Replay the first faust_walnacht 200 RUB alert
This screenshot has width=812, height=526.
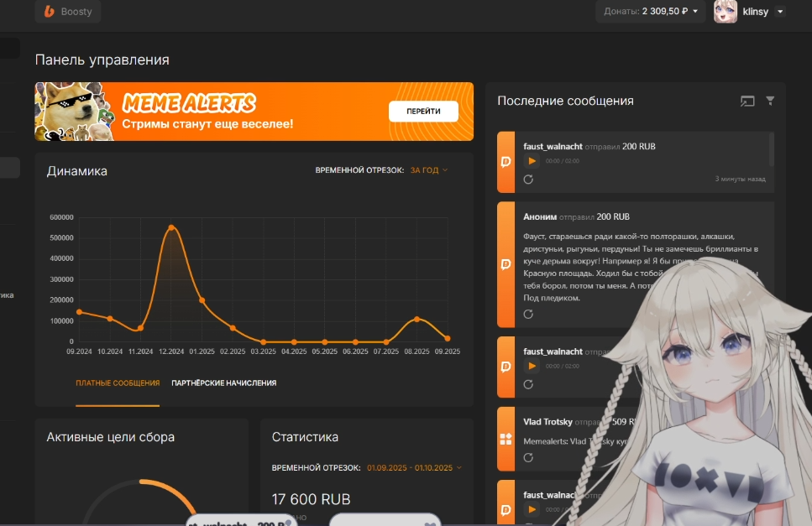pos(528,180)
